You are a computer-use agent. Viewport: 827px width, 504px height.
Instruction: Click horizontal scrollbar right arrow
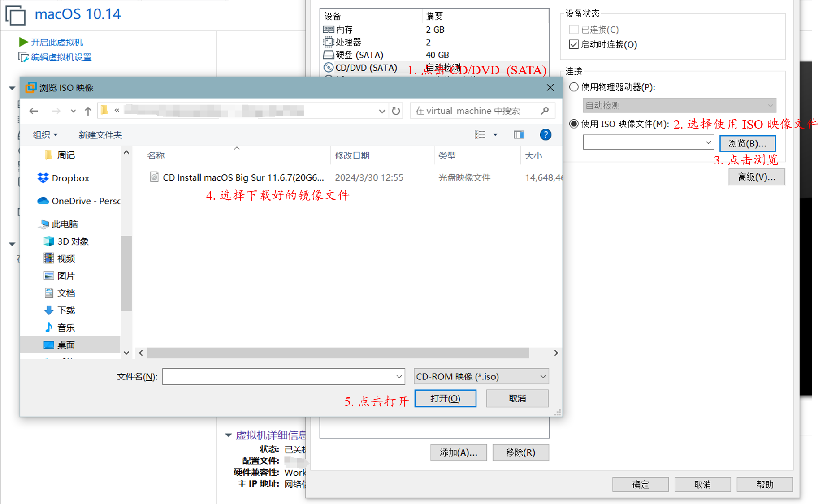pyautogui.click(x=556, y=353)
